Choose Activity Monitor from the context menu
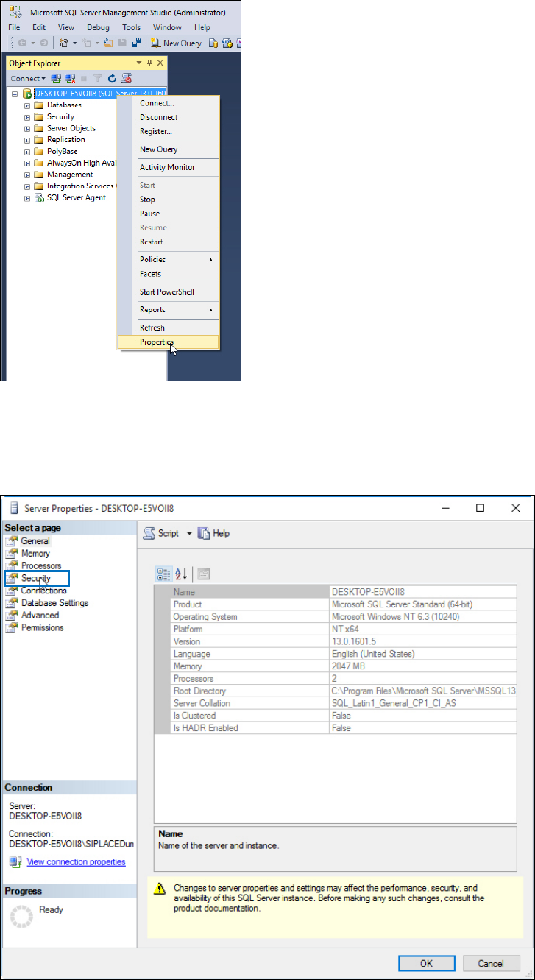This screenshot has width=535, height=980. click(169, 168)
